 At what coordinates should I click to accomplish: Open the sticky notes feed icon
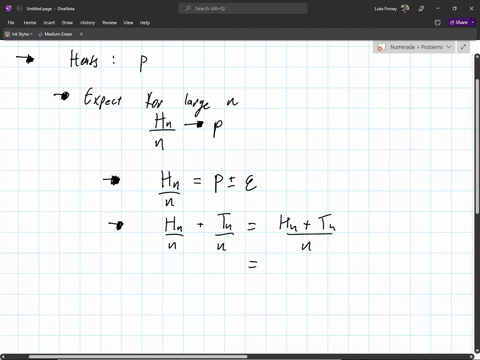(x=438, y=23)
